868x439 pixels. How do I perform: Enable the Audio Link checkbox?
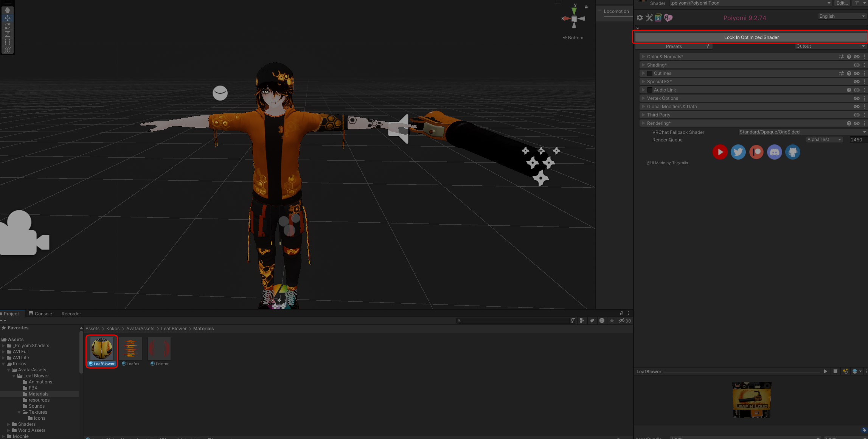[650, 90]
